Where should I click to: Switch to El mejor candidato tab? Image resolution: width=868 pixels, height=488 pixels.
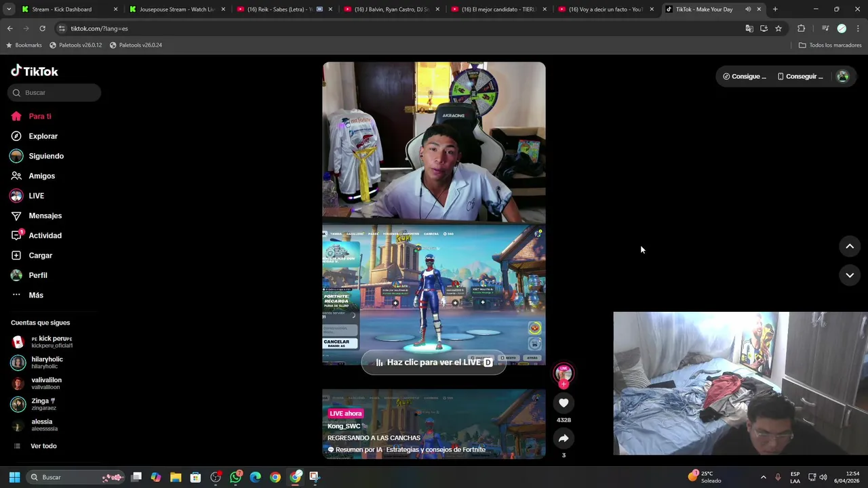tap(498, 9)
